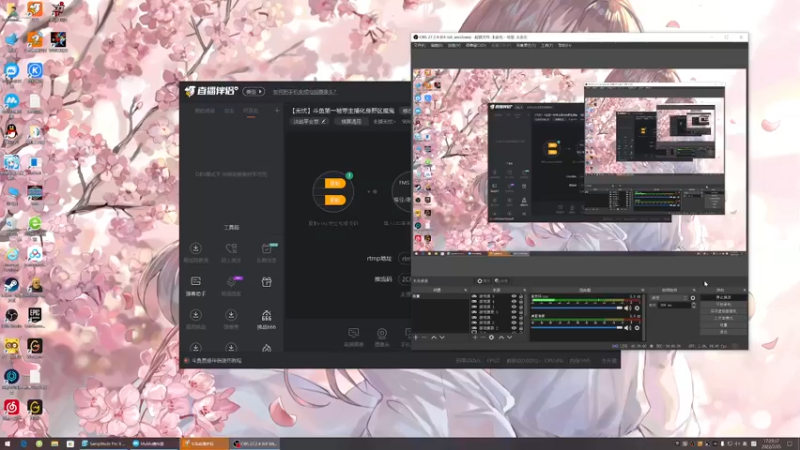Open settings gear of the second audio mixer channel
The image size is (800, 450).
[637, 328]
